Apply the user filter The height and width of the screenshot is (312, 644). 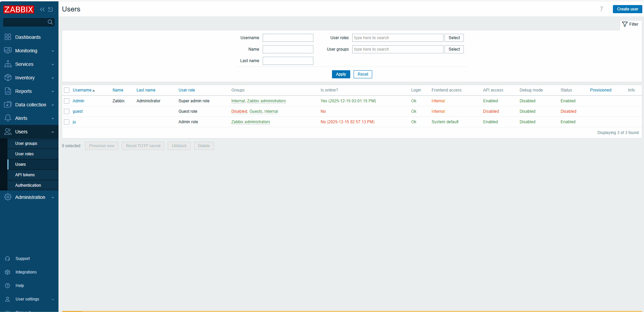coord(341,74)
